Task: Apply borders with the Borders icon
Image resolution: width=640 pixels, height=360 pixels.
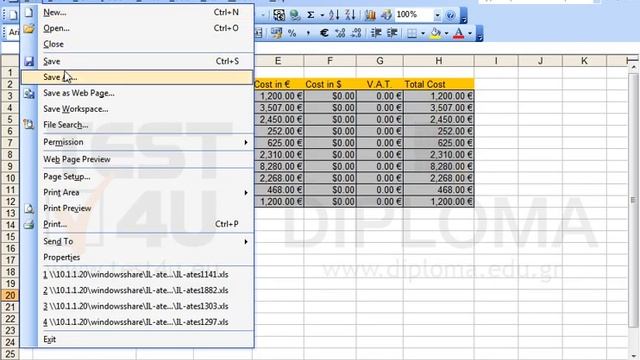Action: [x=412, y=33]
